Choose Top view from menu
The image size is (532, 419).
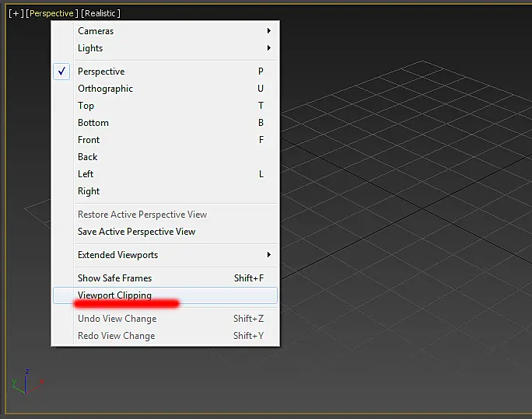click(165, 106)
